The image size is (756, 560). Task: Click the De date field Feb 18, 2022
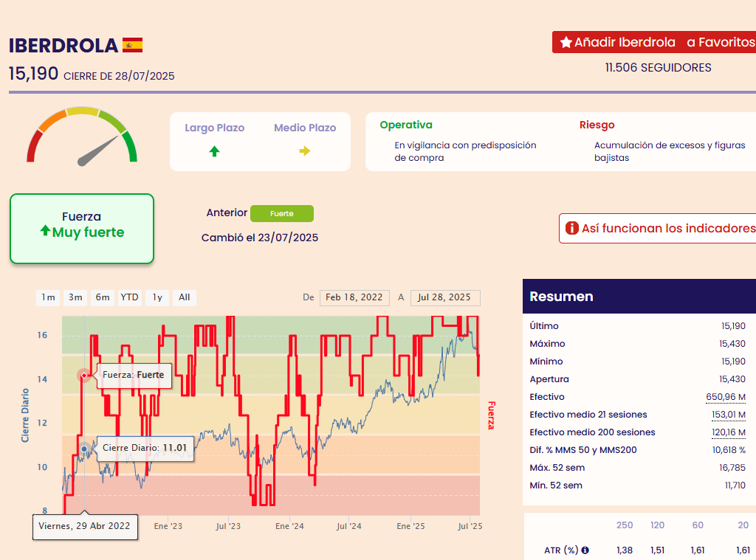click(x=354, y=297)
